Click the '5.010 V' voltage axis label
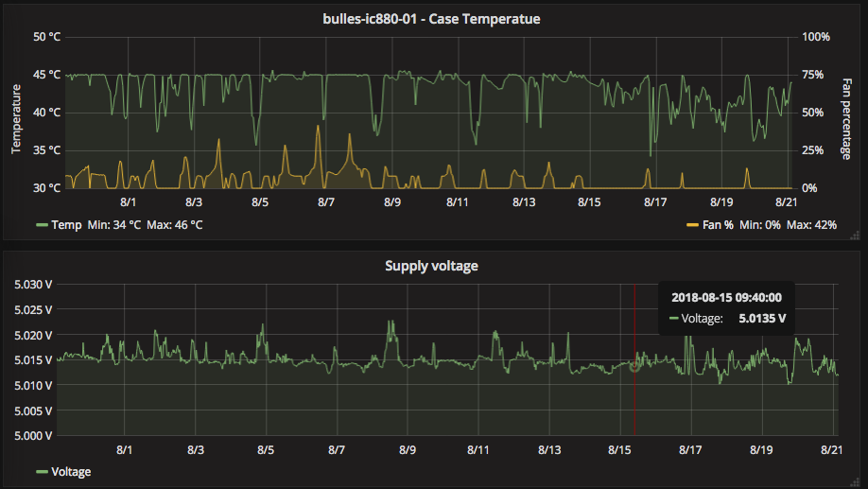The width and height of the screenshot is (868, 489). point(33,386)
